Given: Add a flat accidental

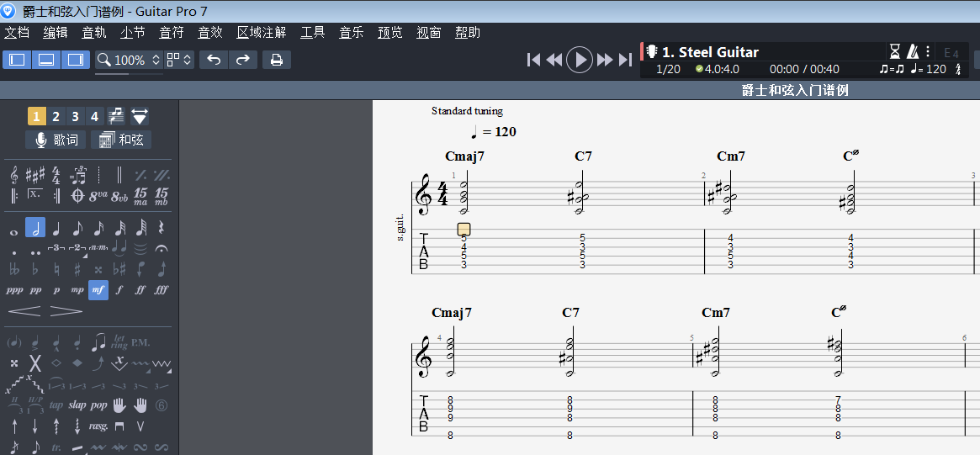Looking at the screenshot, I should (35, 269).
